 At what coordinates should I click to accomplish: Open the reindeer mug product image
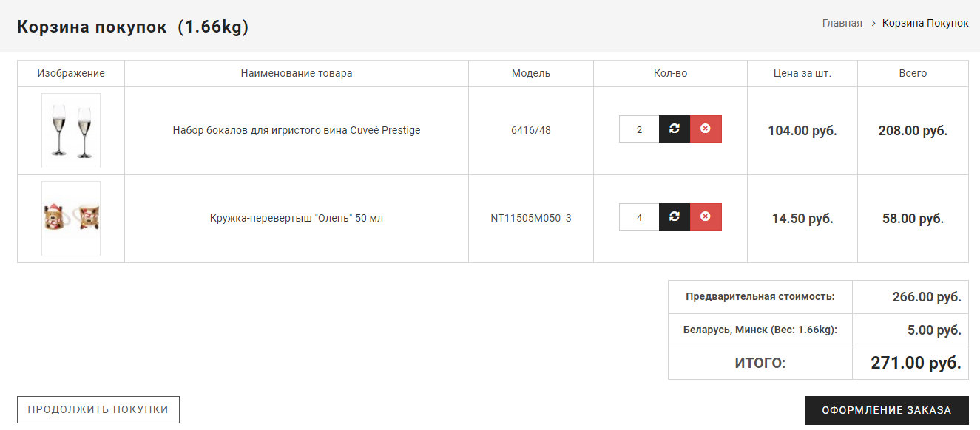[x=71, y=219]
